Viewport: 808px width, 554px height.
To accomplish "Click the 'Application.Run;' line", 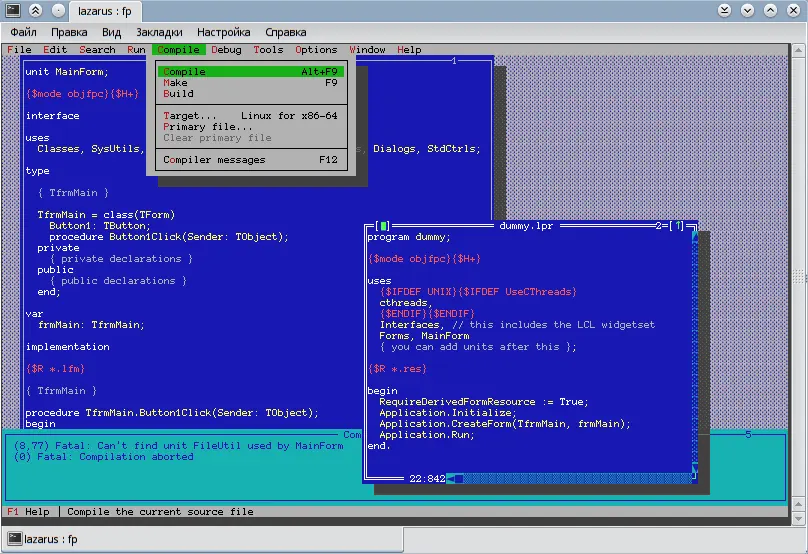I will click(x=427, y=435).
